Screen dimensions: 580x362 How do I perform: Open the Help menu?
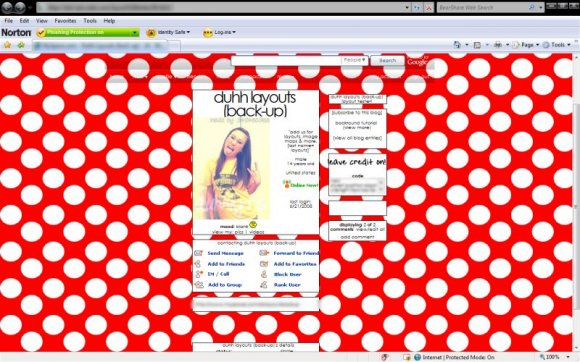[x=109, y=21]
